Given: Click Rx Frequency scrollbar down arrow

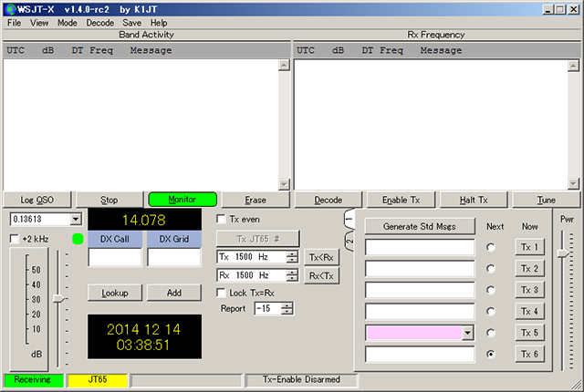Looking at the screenshot, I should click(x=573, y=183).
